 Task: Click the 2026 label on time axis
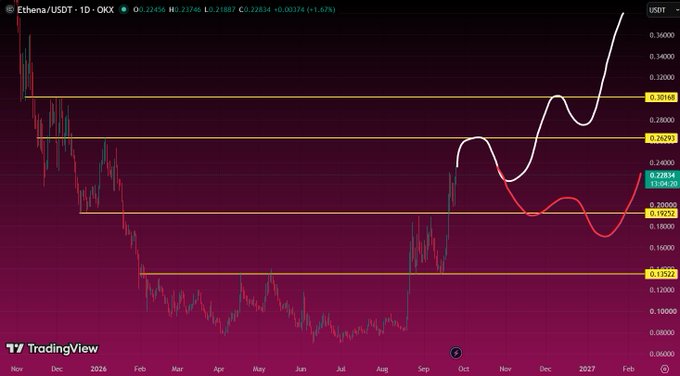tap(98, 369)
